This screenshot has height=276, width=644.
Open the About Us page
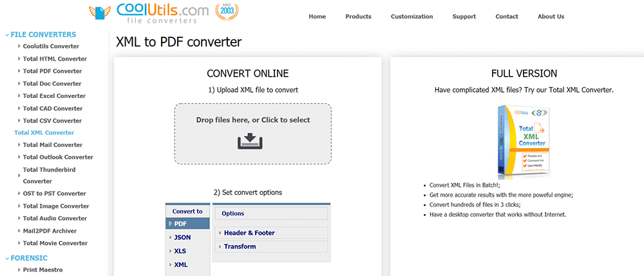551,17
